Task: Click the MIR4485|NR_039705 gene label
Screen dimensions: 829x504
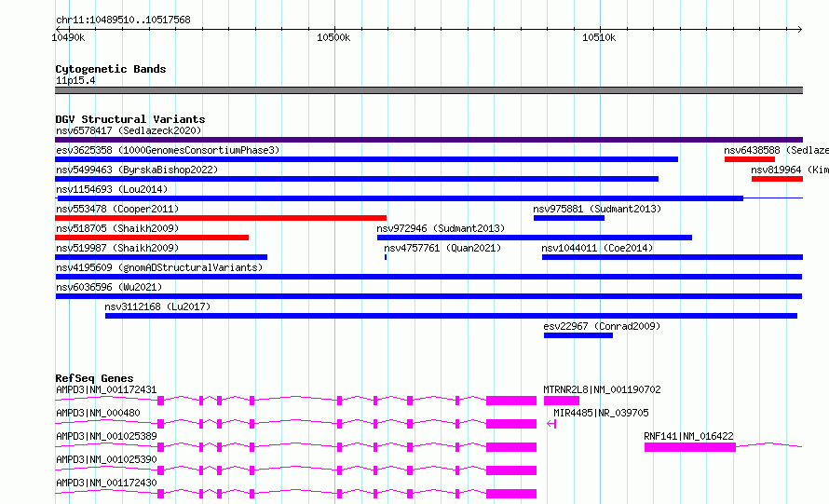Action: 601,413
